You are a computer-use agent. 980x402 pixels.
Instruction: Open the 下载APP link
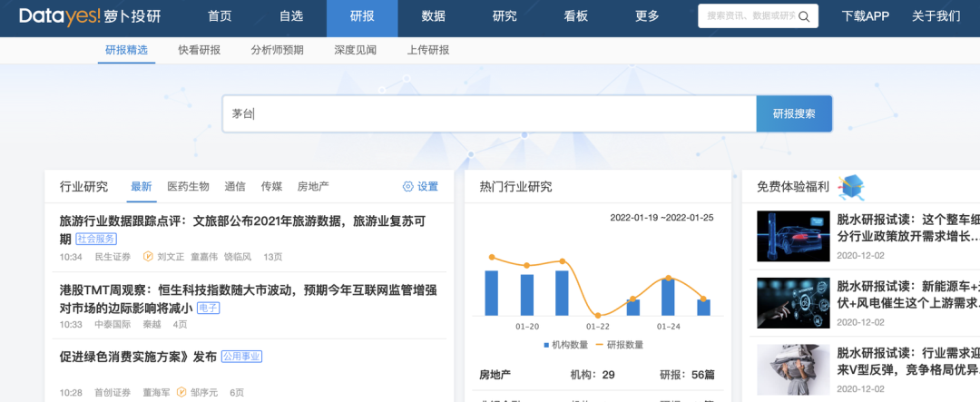[x=865, y=17]
